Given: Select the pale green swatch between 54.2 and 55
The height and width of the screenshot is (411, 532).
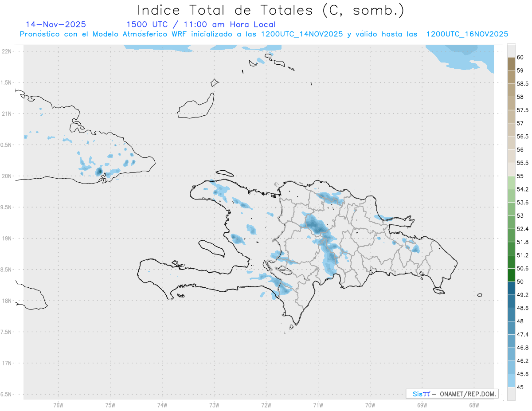Looking at the screenshot, I should pyautogui.click(x=511, y=183).
